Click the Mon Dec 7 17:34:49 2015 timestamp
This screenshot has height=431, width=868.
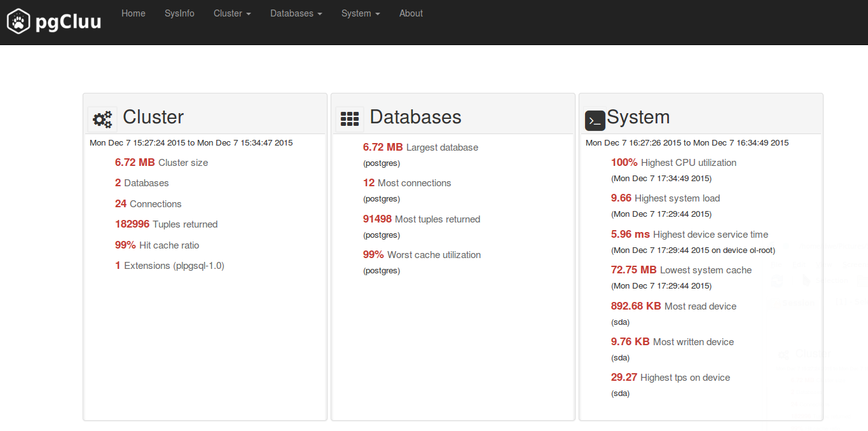pyautogui.click(x=661, y=179)
